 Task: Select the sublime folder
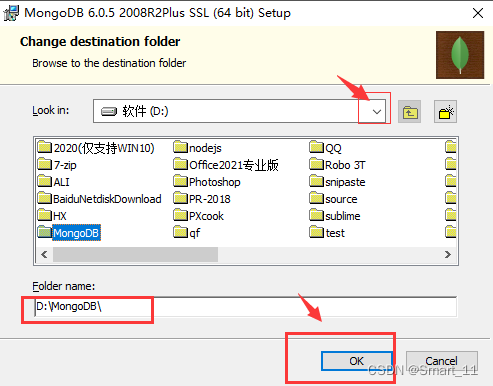[335, 216]
